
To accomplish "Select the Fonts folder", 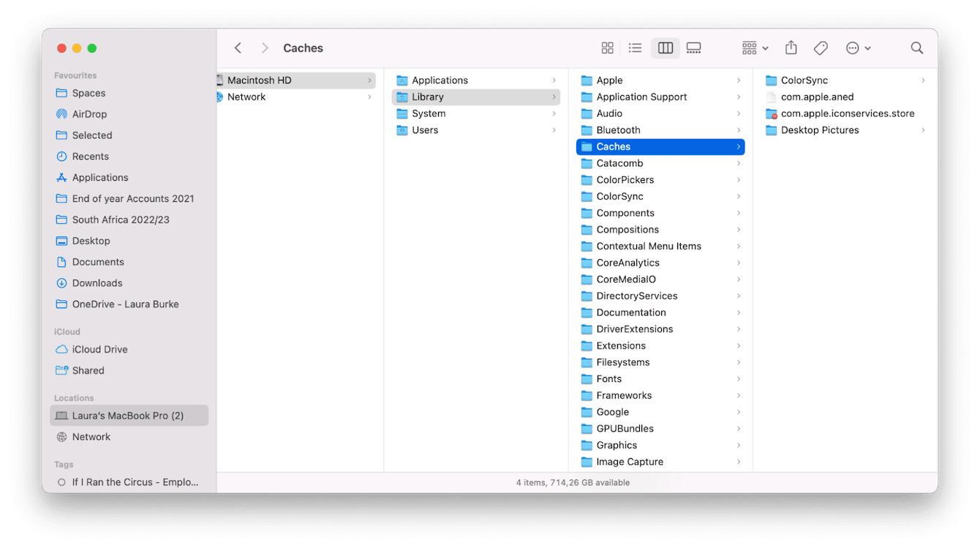I will [x=608, y=378].
